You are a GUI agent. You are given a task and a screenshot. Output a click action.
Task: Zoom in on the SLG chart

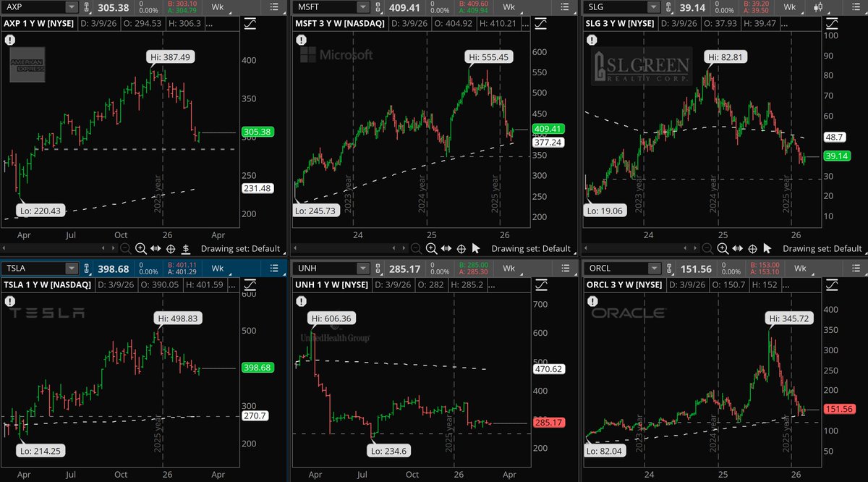click(x=723, y=248)
